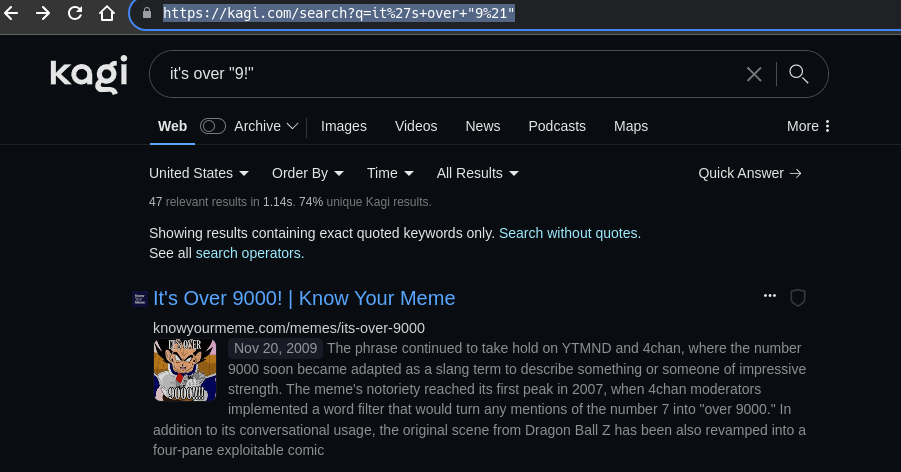Click the Kagi logo

tap(89, 75)
